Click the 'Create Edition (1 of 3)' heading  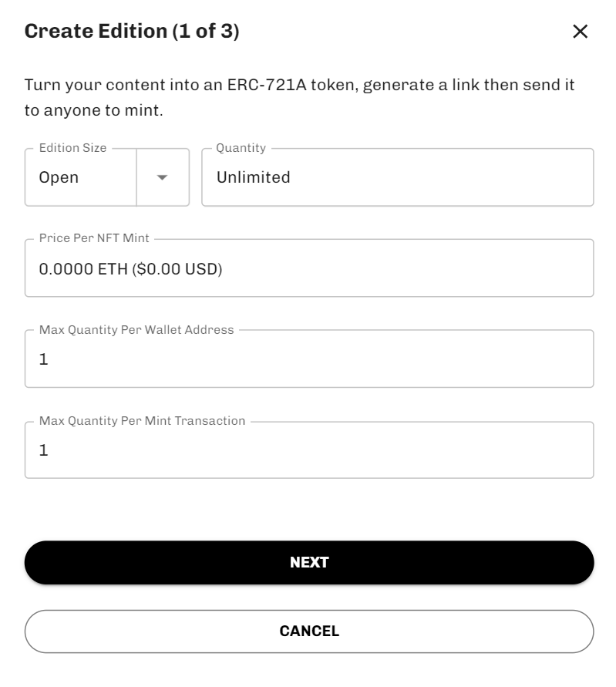coord(132,32)
